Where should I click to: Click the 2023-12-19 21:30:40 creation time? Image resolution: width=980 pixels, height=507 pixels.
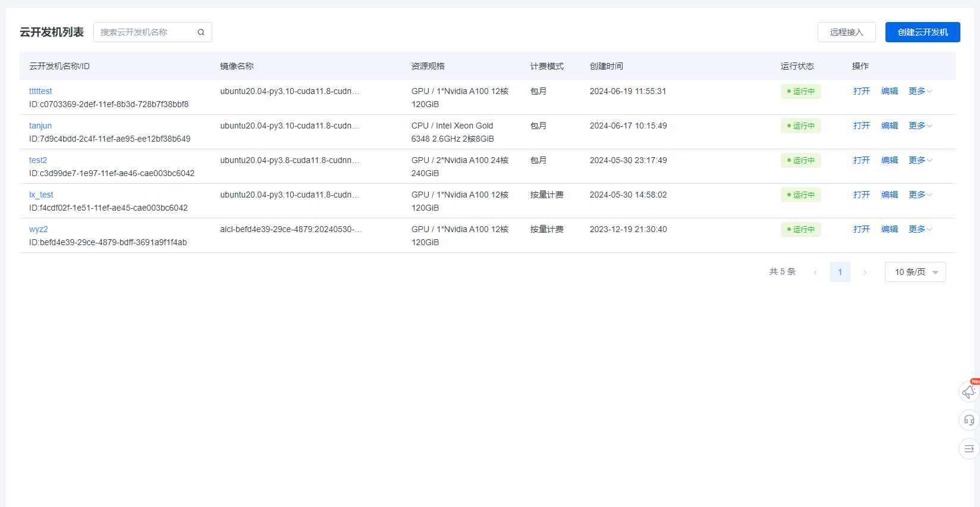tap(629, 229)
